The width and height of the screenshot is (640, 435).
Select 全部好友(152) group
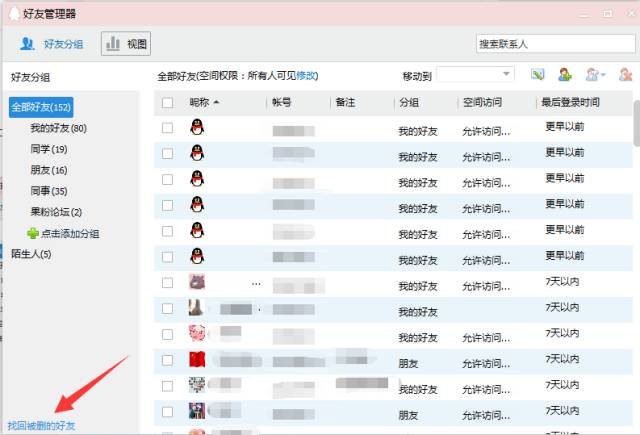pyautogui.click(x=41, y=107)
